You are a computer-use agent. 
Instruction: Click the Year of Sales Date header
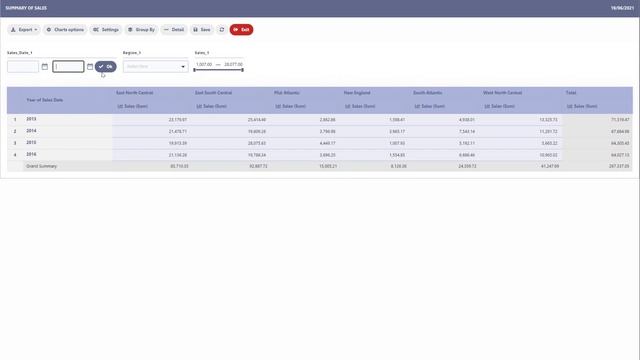44,100
